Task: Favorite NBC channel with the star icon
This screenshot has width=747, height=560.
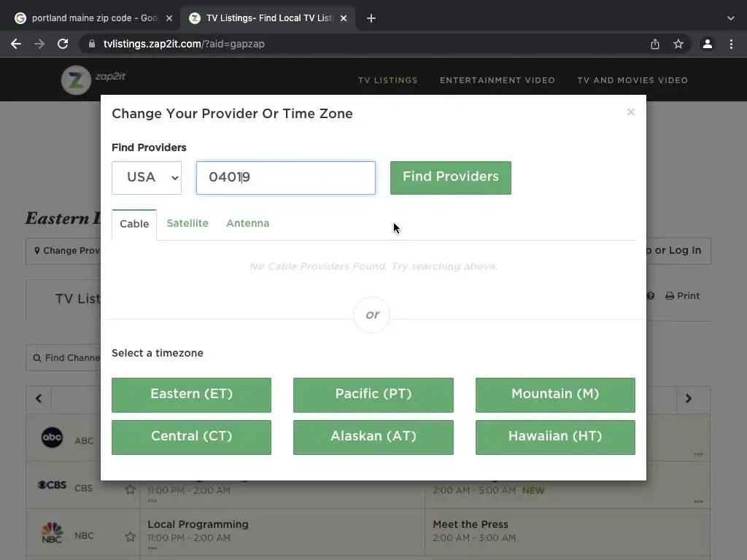Action: pos(130,537)
